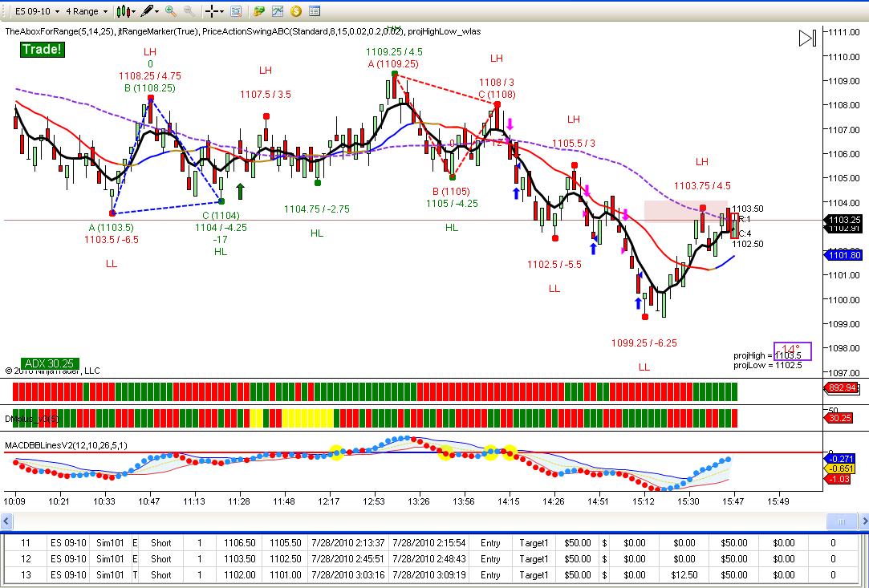Screen dimensions: 869x588
Task: Open the ES 09-10 instrument dropdown
Action: pyautogui.click(x=36, y=11)
